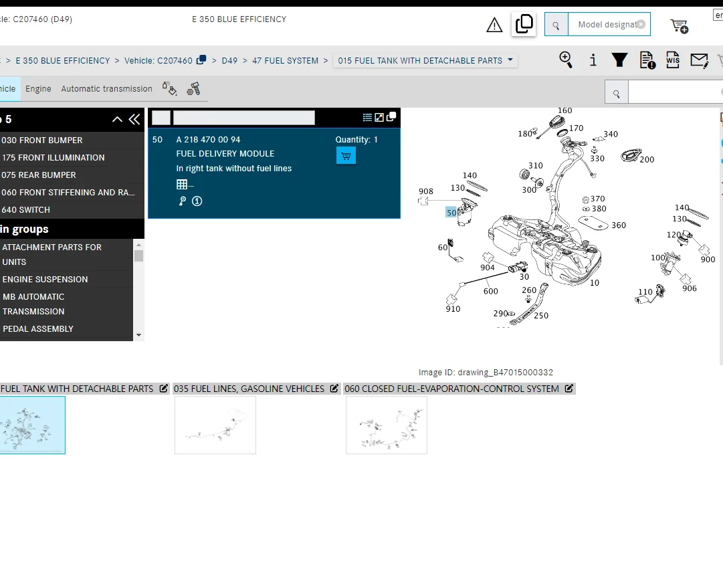Click the D49 breadcrumb link
Screen dimensions: 723x588
click(229, 60)
